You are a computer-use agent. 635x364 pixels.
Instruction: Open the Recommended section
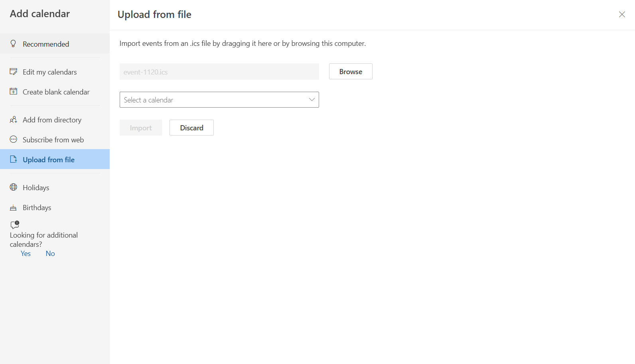tap(55, 44)
